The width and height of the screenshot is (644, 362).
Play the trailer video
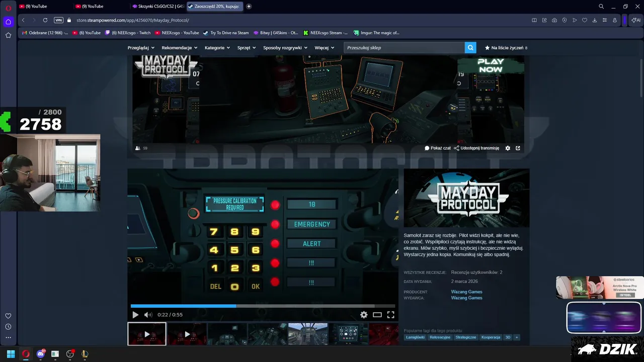(135, 315)
